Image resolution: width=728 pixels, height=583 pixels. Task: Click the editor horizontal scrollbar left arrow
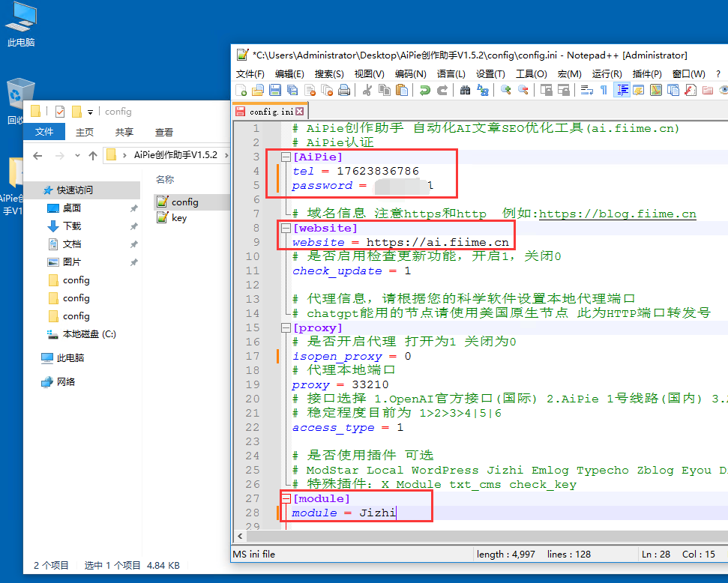(x=240, y=536)
